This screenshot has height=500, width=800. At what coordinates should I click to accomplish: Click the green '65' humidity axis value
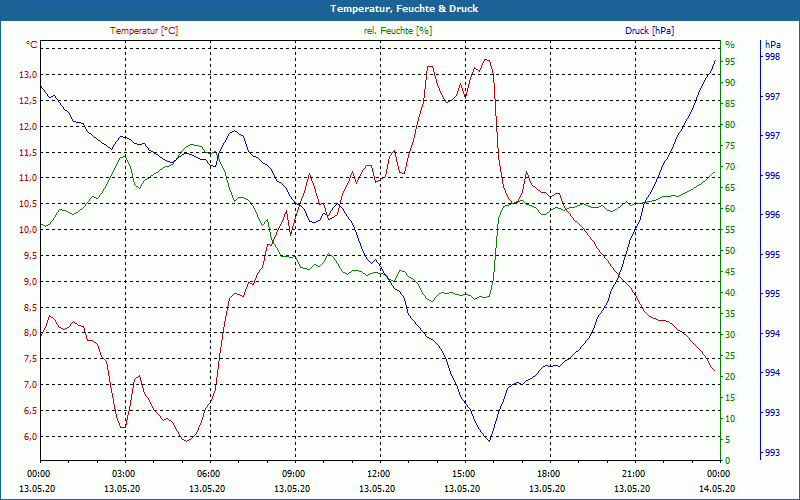730,188
